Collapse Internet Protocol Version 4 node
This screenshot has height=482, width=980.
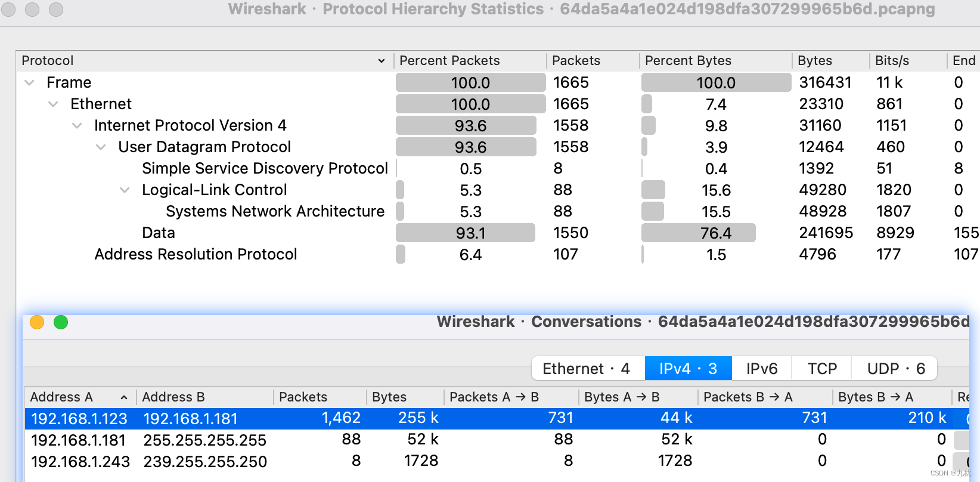(x=77, y=125)
